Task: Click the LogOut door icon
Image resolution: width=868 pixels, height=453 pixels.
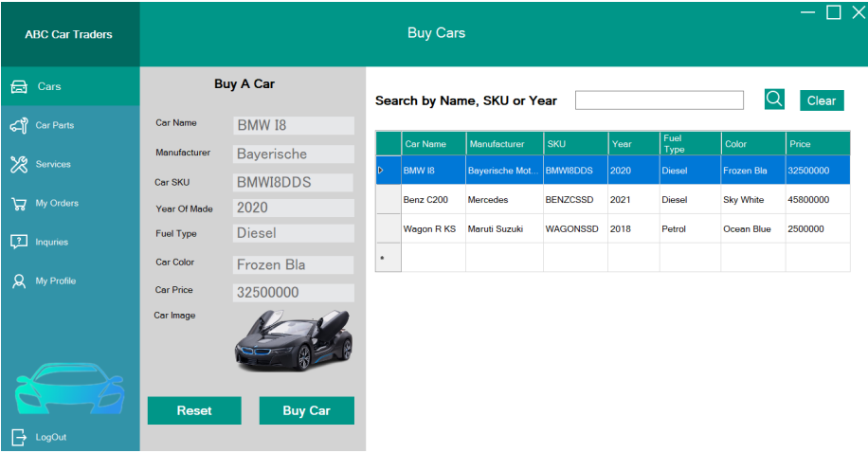Action: [x=19, y=438]
